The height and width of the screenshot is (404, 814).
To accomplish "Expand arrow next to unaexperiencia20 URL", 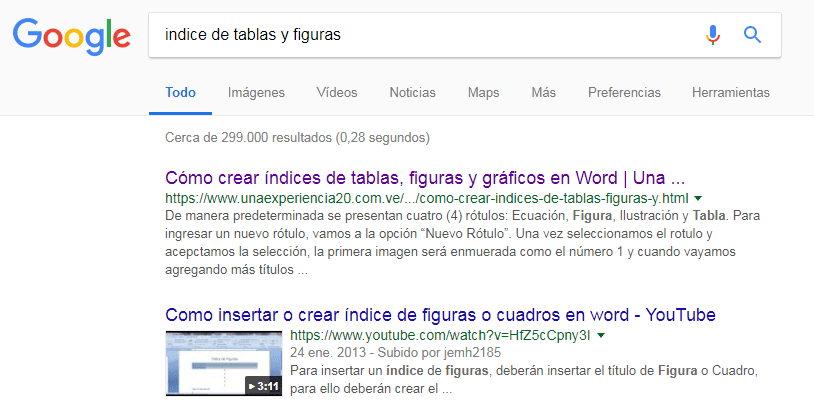I will (x=698, y=198).
